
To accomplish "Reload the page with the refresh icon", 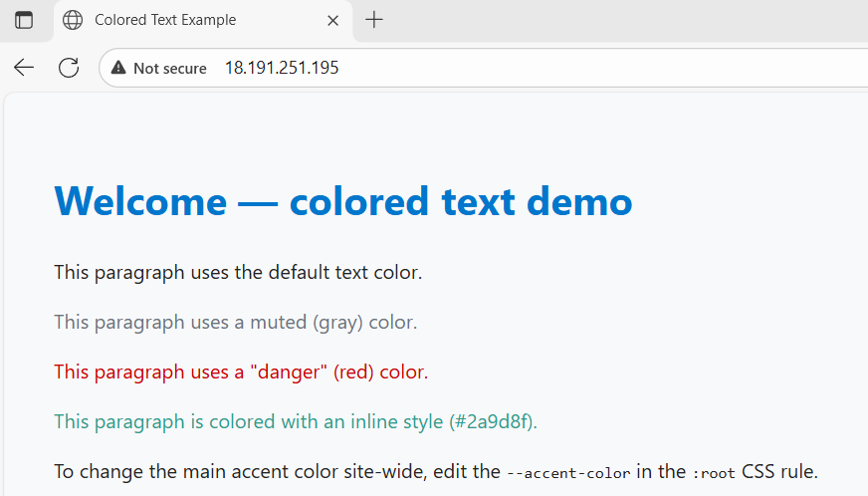I will point(69,68).
